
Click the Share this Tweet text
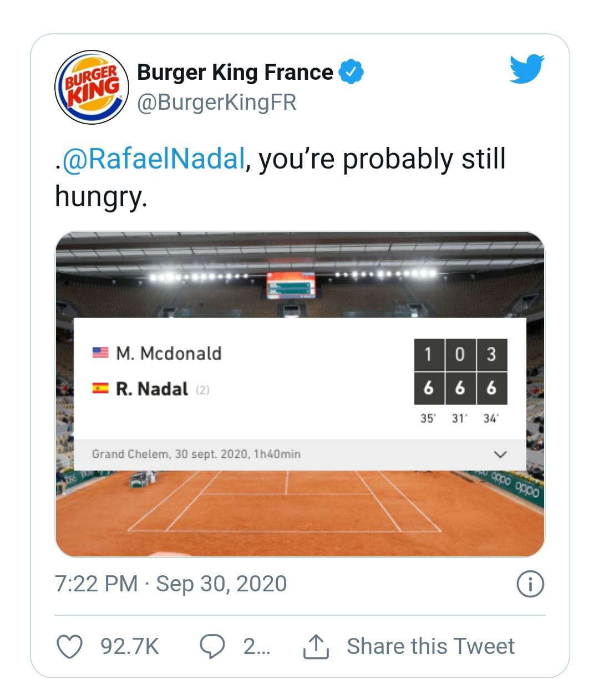pos(430,646)
